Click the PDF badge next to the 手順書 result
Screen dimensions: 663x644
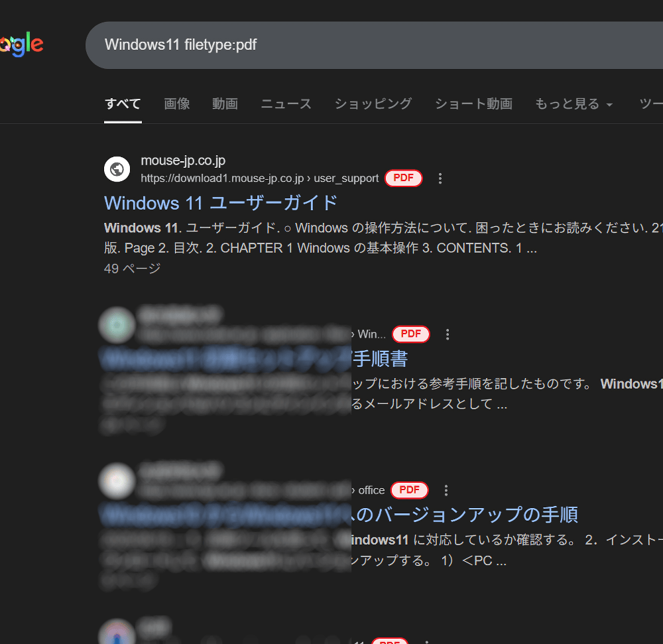(x=411, y=334)
